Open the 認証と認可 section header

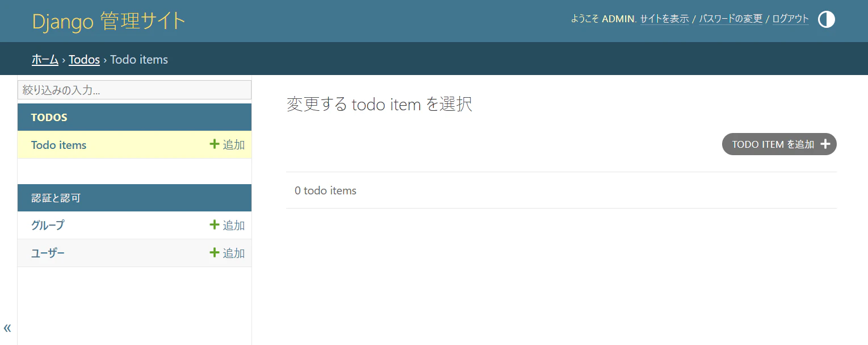coord(56,198)
